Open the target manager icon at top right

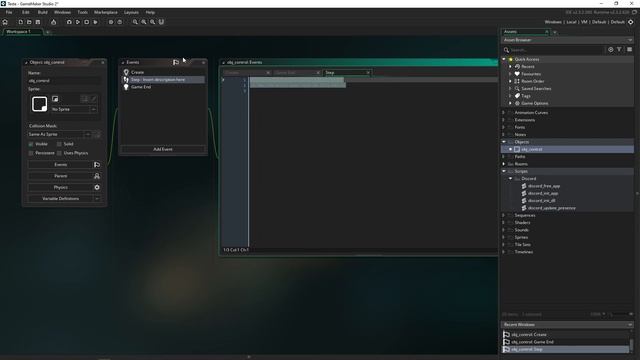(631, 22)
